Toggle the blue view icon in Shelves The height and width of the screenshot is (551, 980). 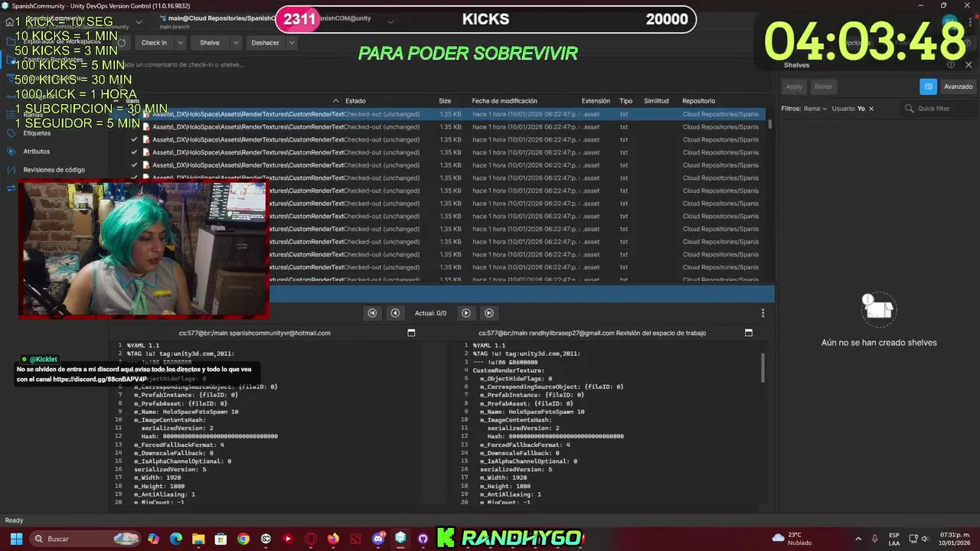click(928, 86)
